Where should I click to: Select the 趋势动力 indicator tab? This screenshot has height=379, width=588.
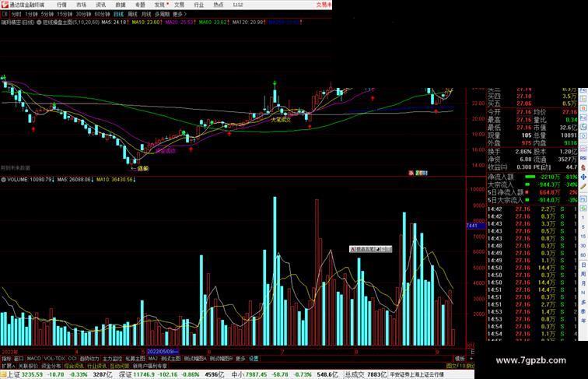[x=89, y=359]
